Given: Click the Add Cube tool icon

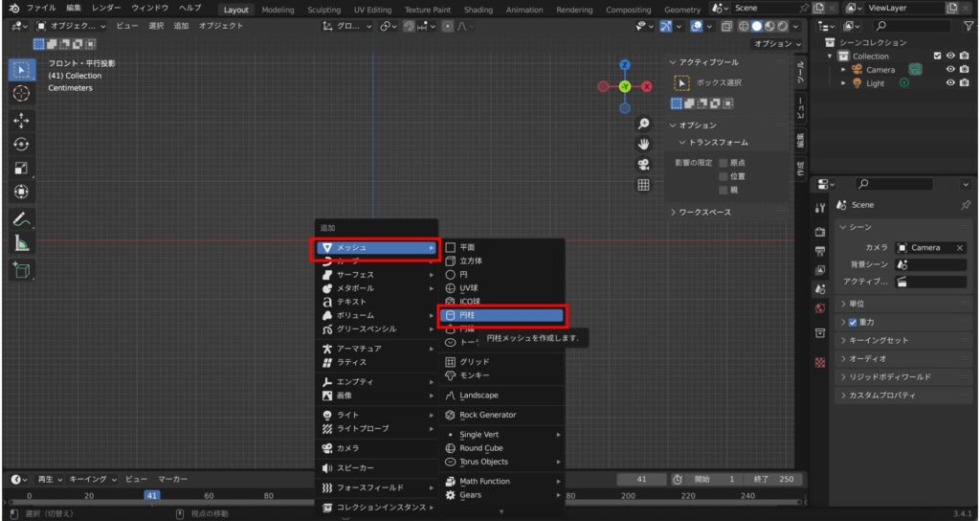Looking at the screenshot, I should (x=22, y=270).
